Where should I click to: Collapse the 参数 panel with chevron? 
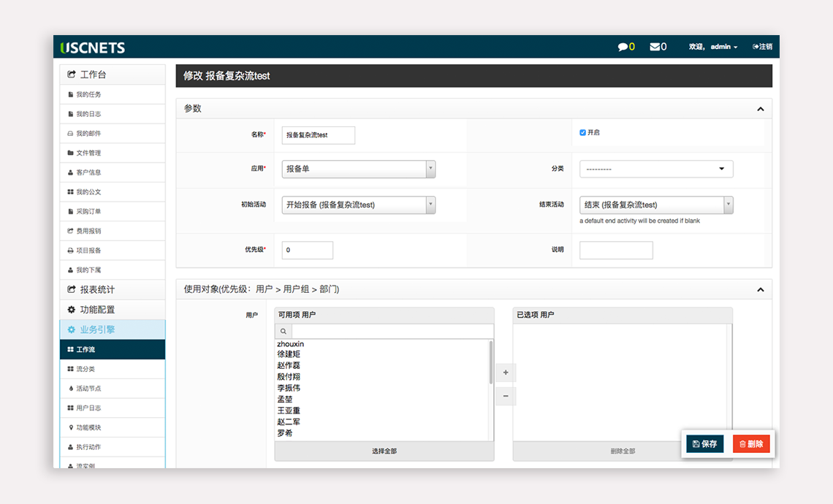760,109
